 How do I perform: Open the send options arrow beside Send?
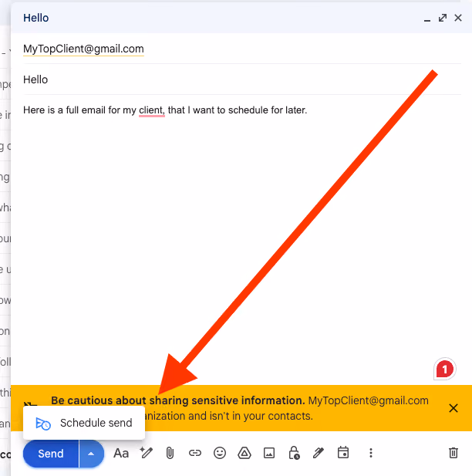pyautogui.click(x=91, y=454)
